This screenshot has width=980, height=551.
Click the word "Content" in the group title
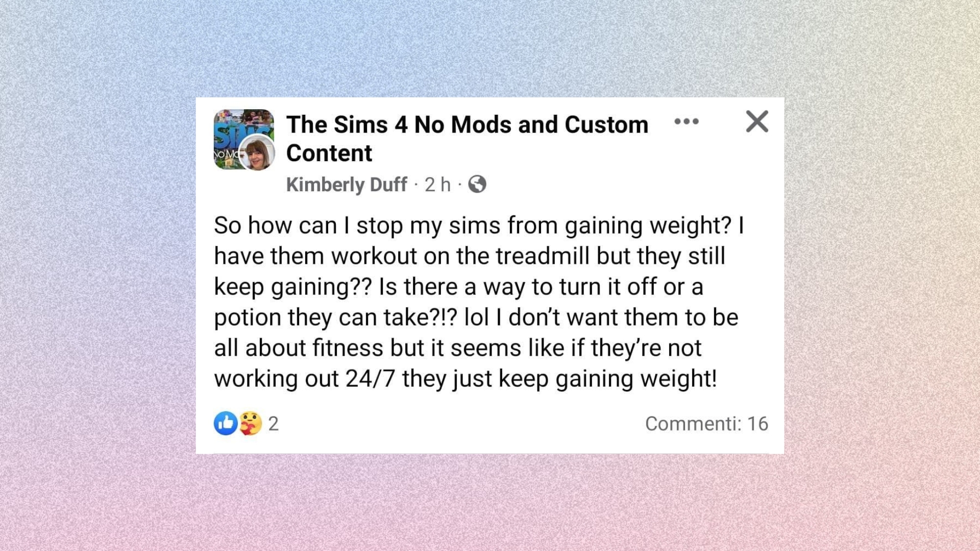coord(329,153)
